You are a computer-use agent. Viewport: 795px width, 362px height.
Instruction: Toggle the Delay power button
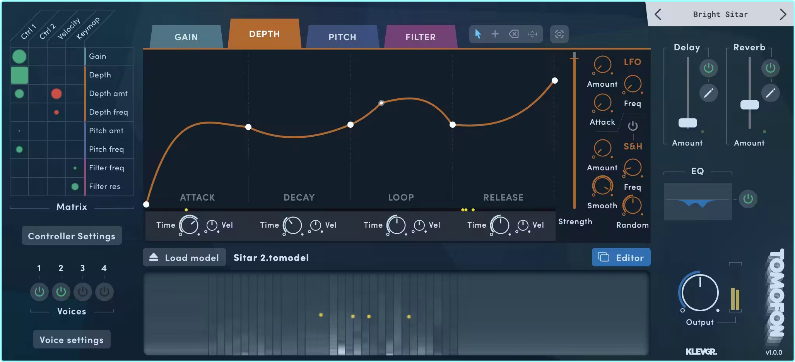tap(708, 68)
